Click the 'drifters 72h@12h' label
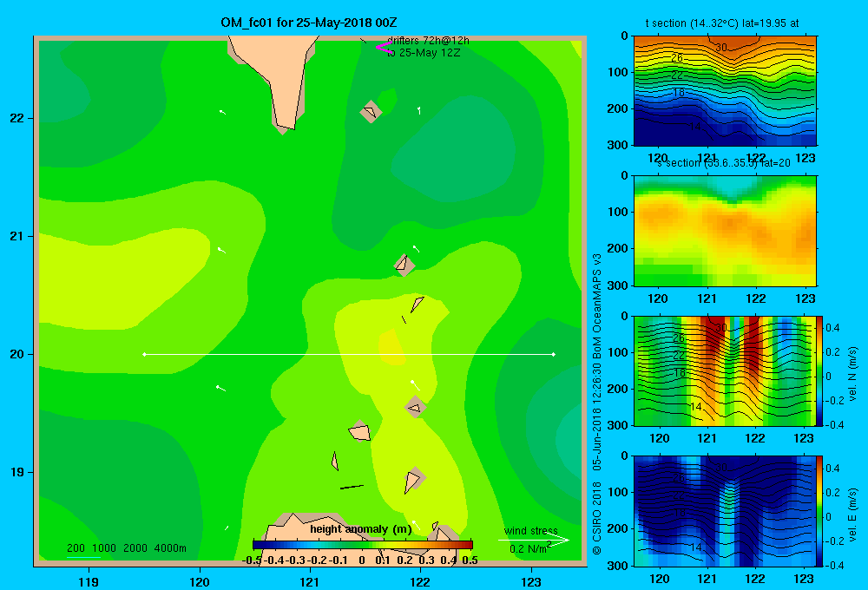This screenshot has height=590, width=868. (x=429, y=41)
